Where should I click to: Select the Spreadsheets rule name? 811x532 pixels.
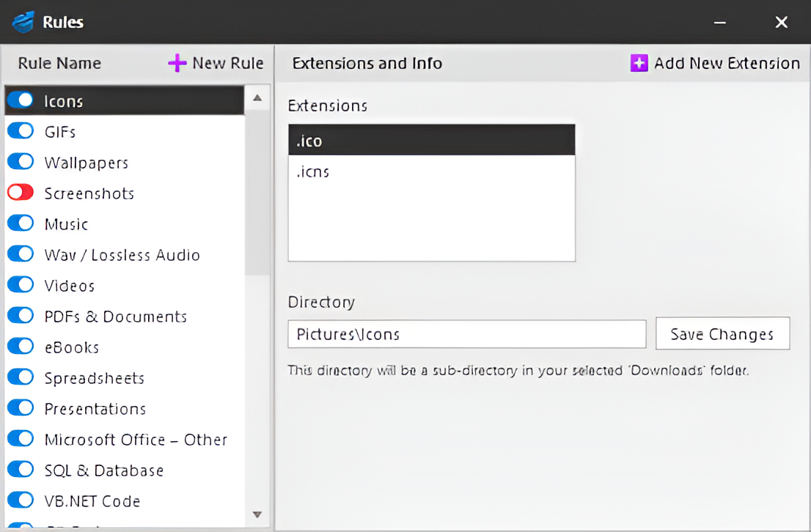coord(94,378)
